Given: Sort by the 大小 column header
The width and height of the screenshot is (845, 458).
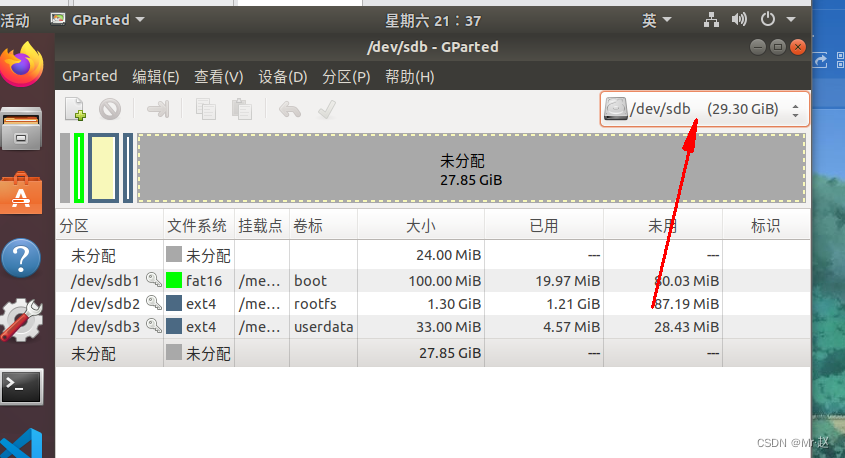Looking at the screenshot, I should point(421,225).
